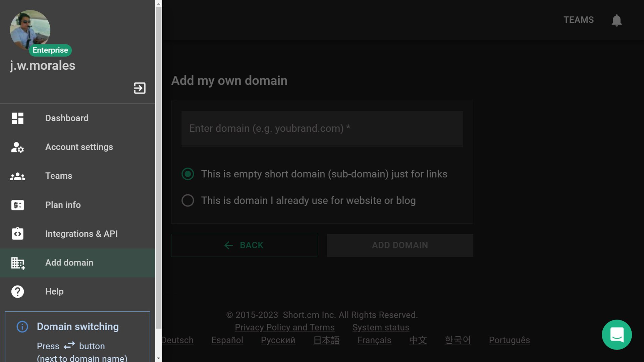The width and height of the screenshot is (644, 362).
Task: Click the logout arrow icon under username
Action: point(140,88)
